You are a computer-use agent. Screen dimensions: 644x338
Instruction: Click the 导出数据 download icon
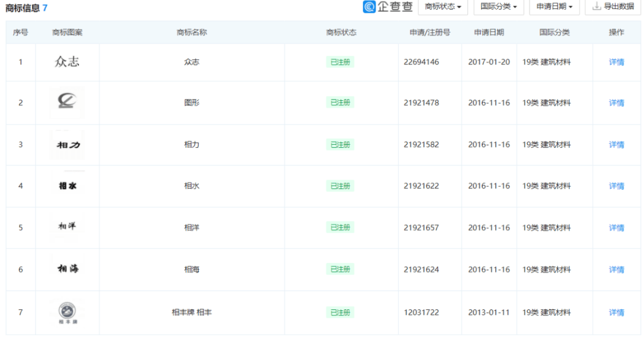[x=596, y=7]
